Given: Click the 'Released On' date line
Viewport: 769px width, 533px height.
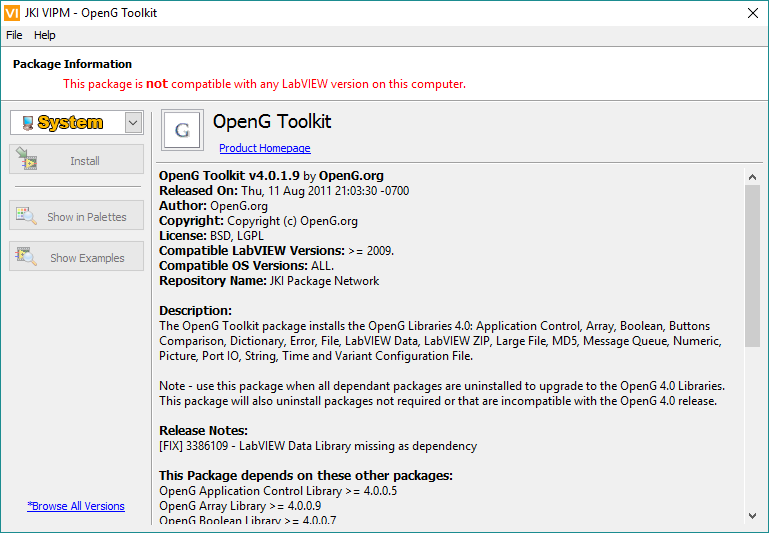Looking at the screenshot, I should pyautogui.click(x=284, y=191).
